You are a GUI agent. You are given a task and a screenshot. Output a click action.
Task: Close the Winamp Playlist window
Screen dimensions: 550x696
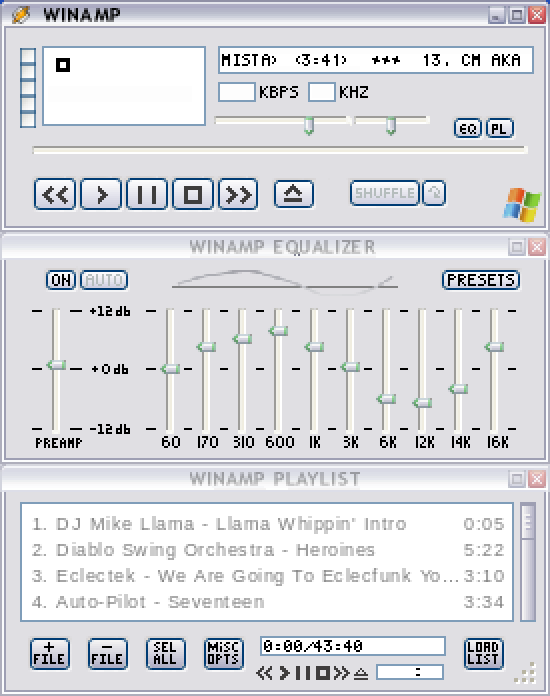coord(537,479)
